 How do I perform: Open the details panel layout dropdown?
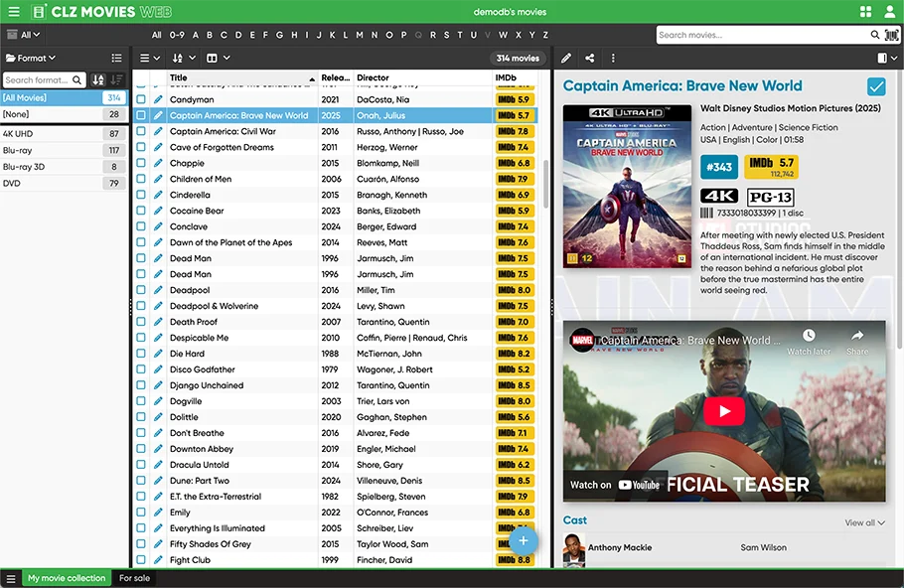click(887, 59)
